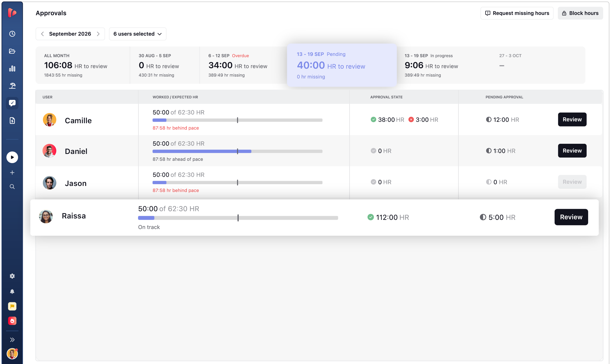Select the ALL MONTH summary card
The image size is (610, 364).
click(x=83, y=65)
